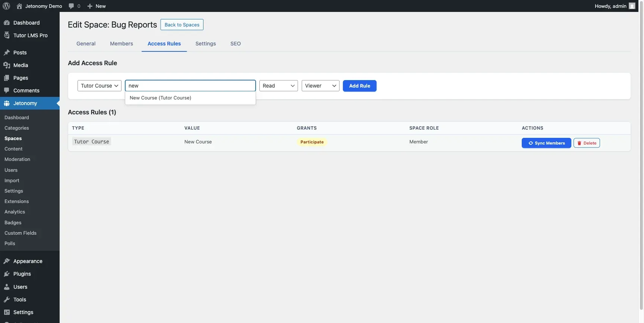
Task: Click the Media icon in sidebar
Action: 7,65
